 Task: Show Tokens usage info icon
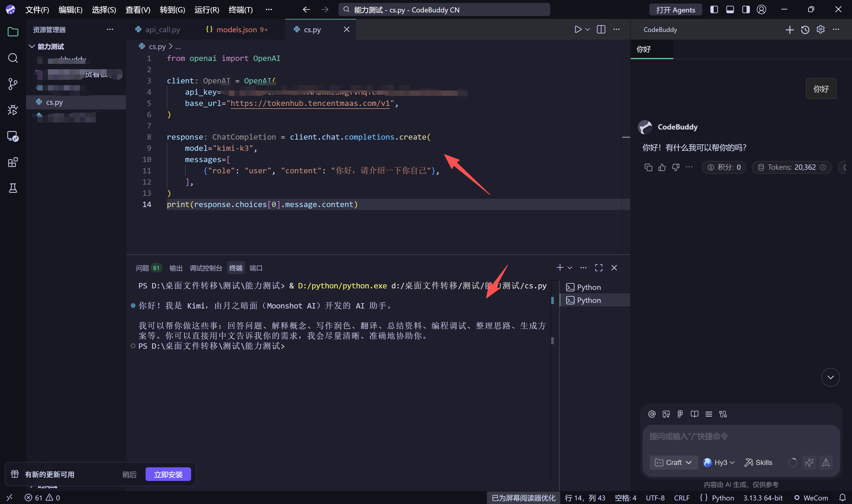click(x=823, y=167)
